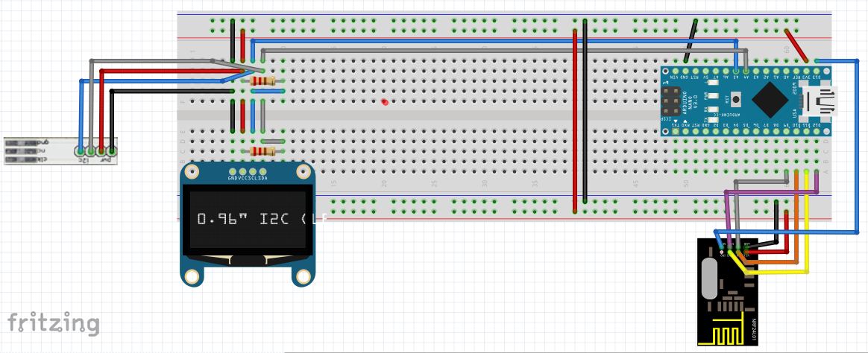Select the 0.96" I2C OLED display screen
This screenshot has height=353, width=868.
click(x=247, y=218)
